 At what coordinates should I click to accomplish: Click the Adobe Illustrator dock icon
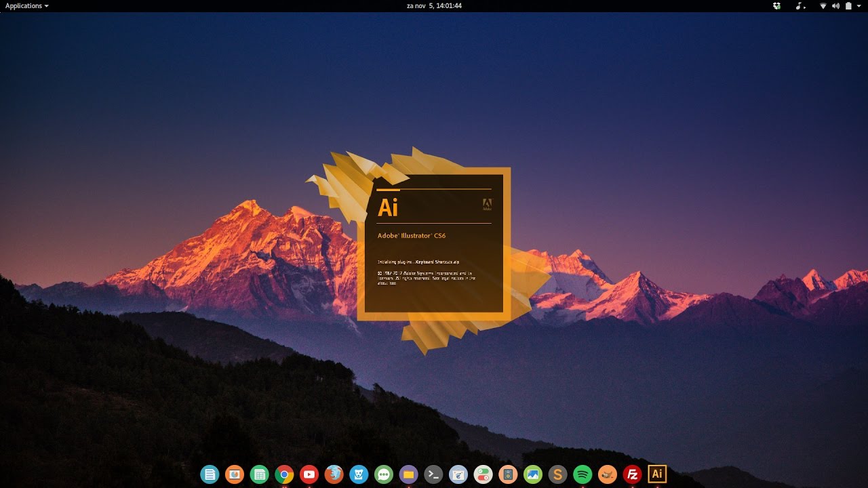coord(657,474)
